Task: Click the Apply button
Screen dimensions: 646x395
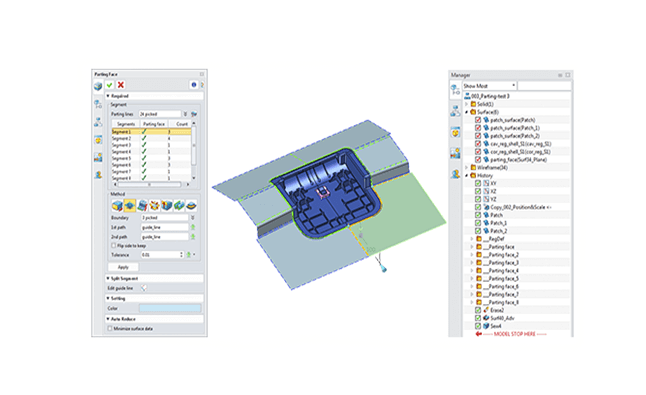Action: (123, 267)
